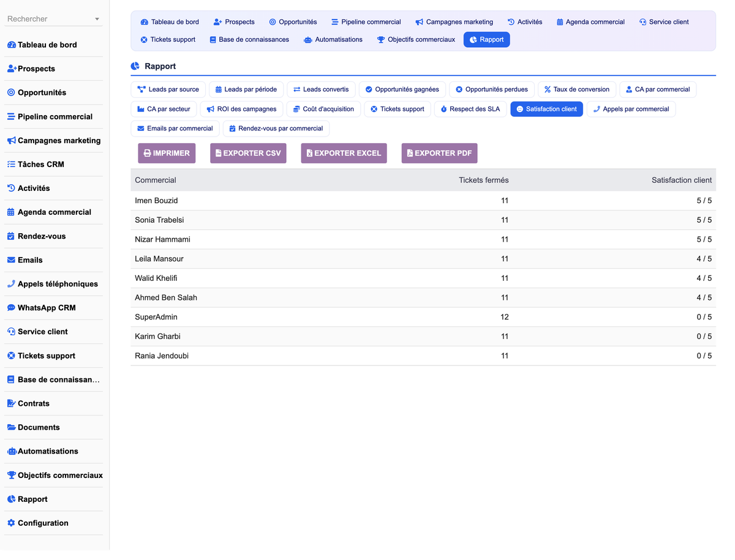The height and width of the screenshot is (560, 735).
Task: Select Satisfaction client report button
Action: point(546,109)
